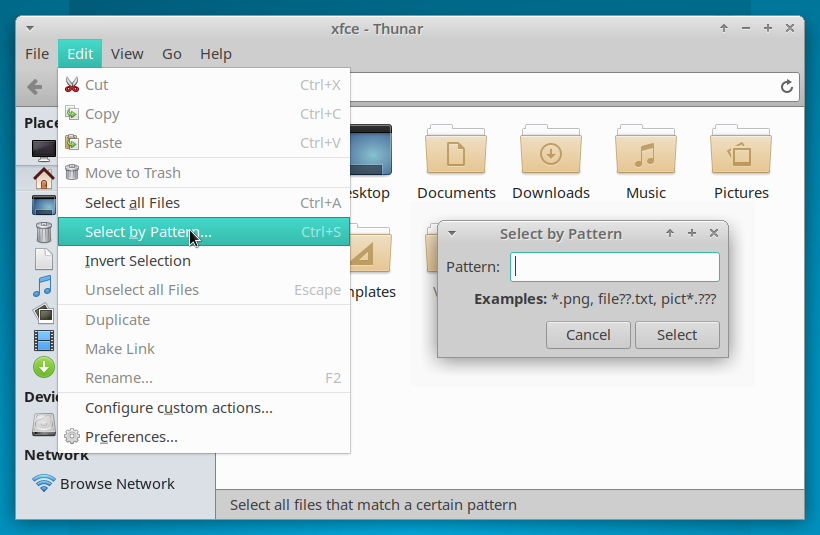Open the Downloads sidebar shortcut (green arrow)
The height and width of the screenshot is (535, 820).
click(x=44, y=367)
